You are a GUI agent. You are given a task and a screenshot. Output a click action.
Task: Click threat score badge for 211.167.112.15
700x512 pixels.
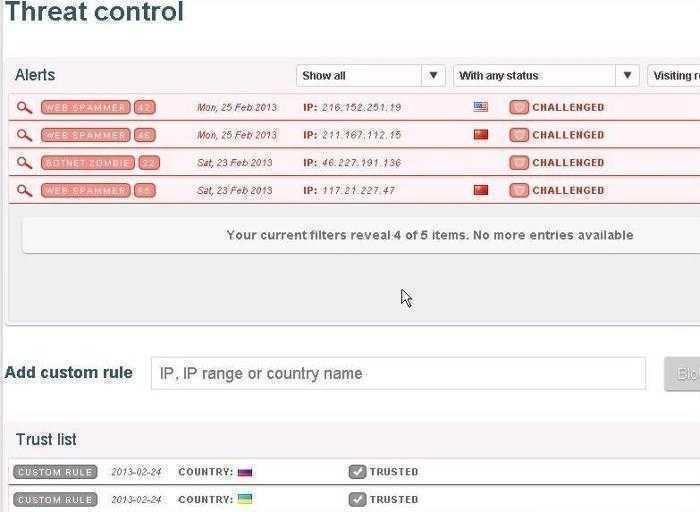point(145,135)
